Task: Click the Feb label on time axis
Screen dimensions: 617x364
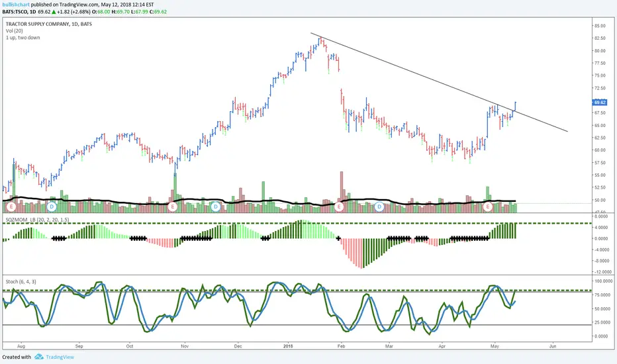Action: pos(341,346)
